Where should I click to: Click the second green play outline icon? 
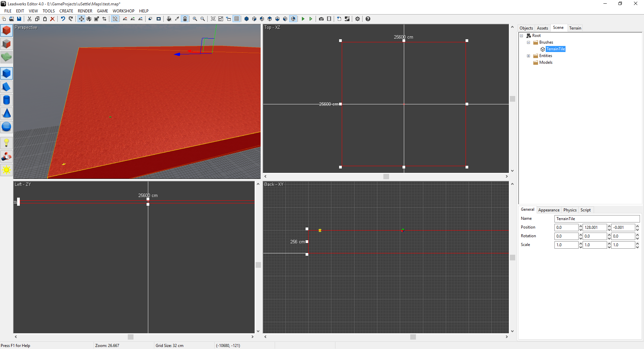point(311,19)
